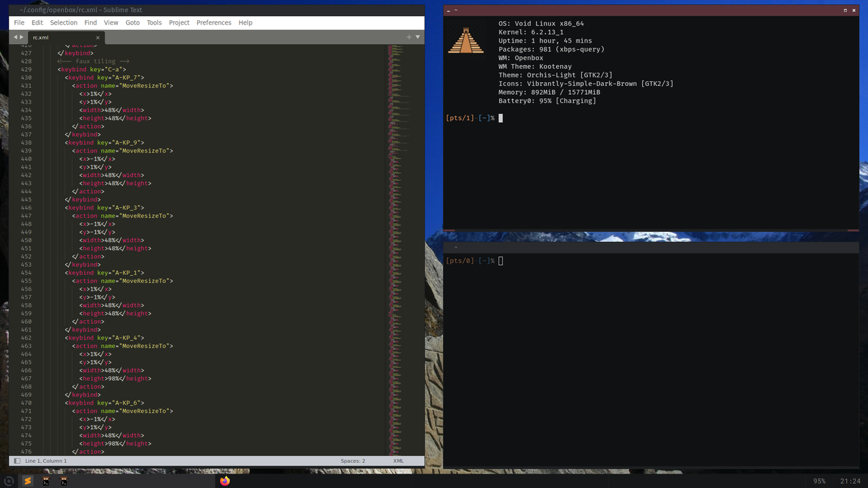Click line number 450 in the gutter
The height and width of the screenshot is (488, 868).
26,240
